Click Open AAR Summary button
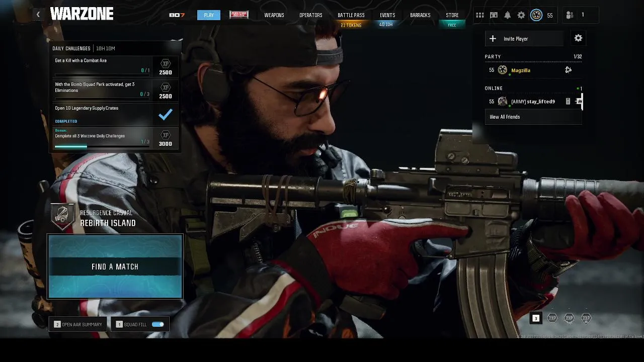The image size is (644, 362). [x=78, y=324]
